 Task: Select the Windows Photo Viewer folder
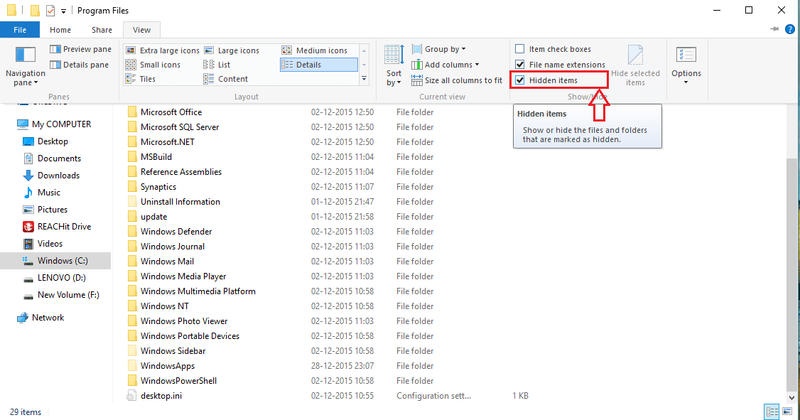pyautogui.click(x=184, y=321)
